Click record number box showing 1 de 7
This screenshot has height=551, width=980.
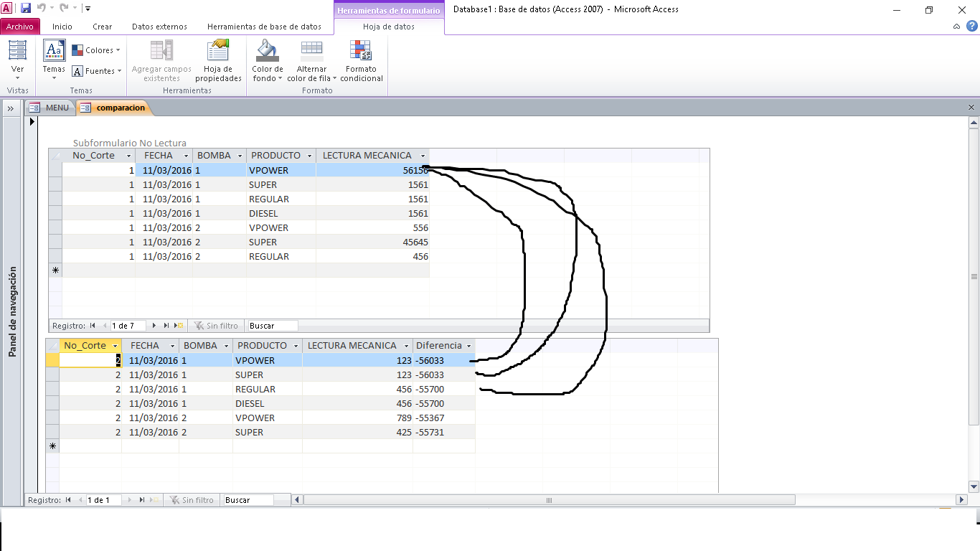(x=128, y=326)
